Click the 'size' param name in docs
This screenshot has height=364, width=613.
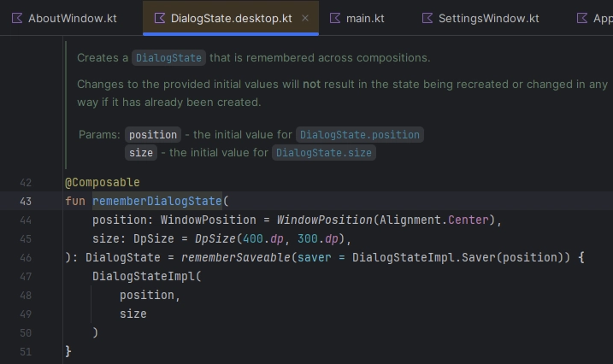(x=141, y=153)
